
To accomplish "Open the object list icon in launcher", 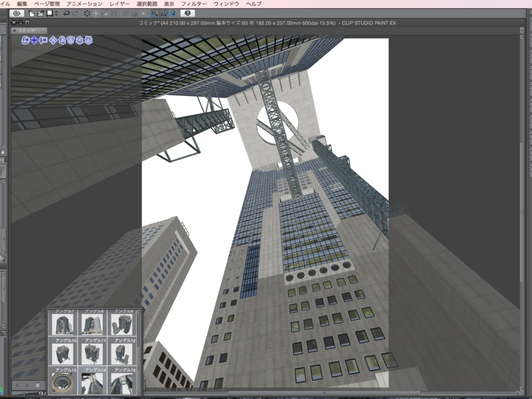I will point(37,385).
